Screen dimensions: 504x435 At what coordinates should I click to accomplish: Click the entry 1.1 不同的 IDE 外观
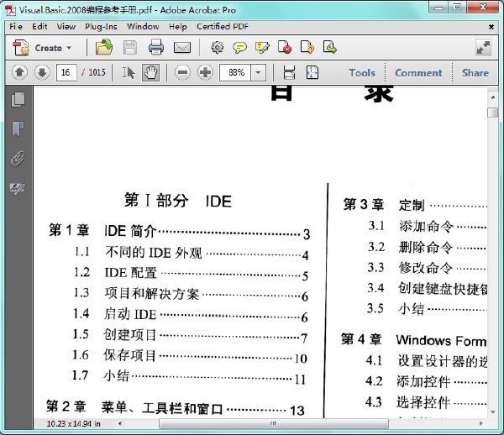click(x=138, y=252)
